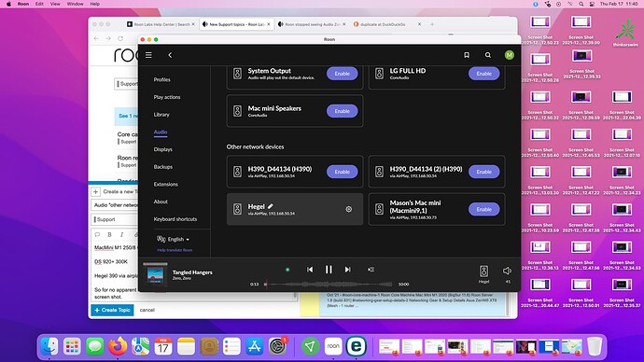Viewport: 644px width, 362px height.
Task: Open the play queue icon
Action: coord(371,270)
